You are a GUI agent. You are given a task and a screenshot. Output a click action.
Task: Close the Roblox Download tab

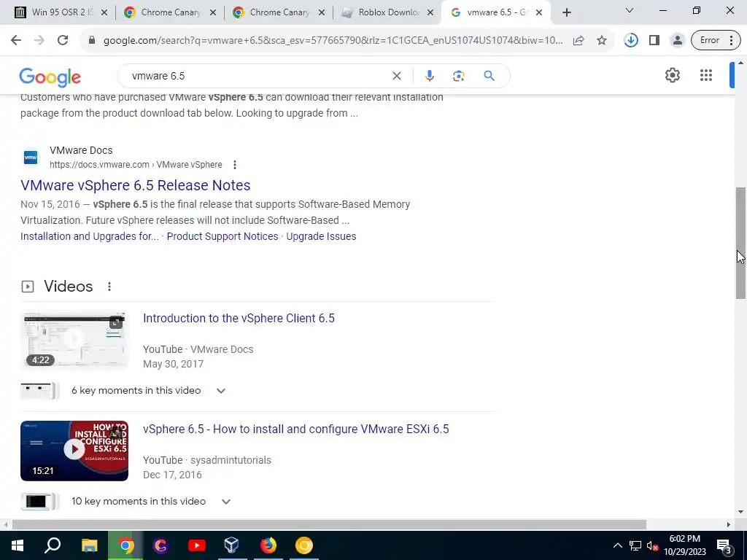(x=430, y=13)
